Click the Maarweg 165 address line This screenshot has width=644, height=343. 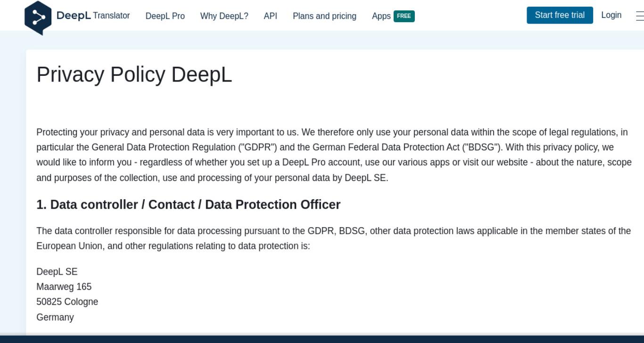click(x=64, y=286)
